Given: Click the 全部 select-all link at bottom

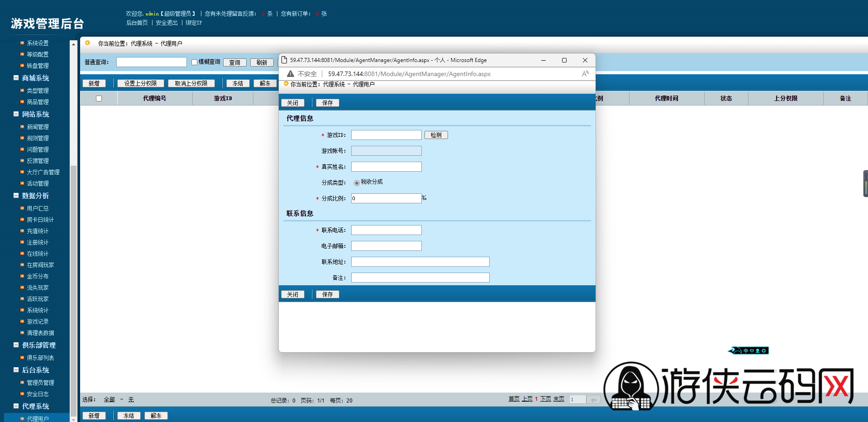Looking at the screenshot, I should (109, 399).
